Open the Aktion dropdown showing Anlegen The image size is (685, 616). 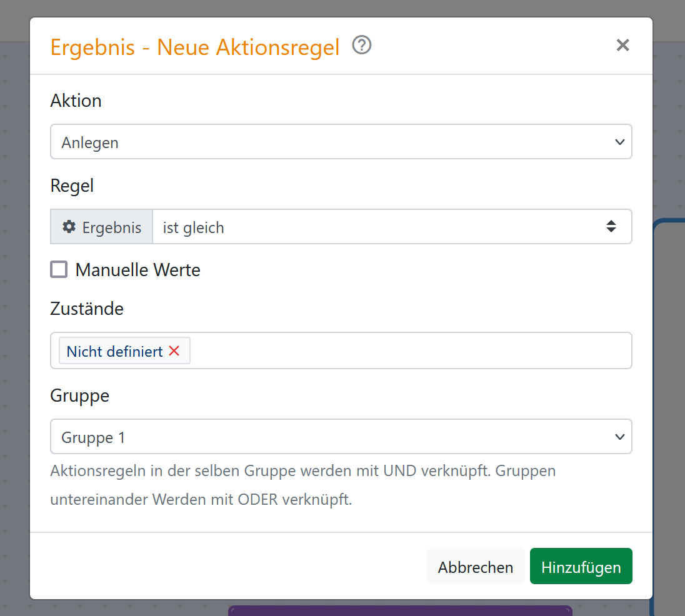(x=341, y=142)
